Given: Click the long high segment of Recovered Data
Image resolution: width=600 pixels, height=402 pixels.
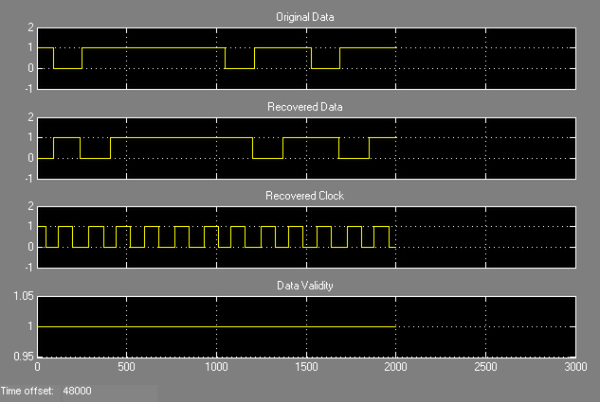Looking at the screenshot, I should [181, 138].
